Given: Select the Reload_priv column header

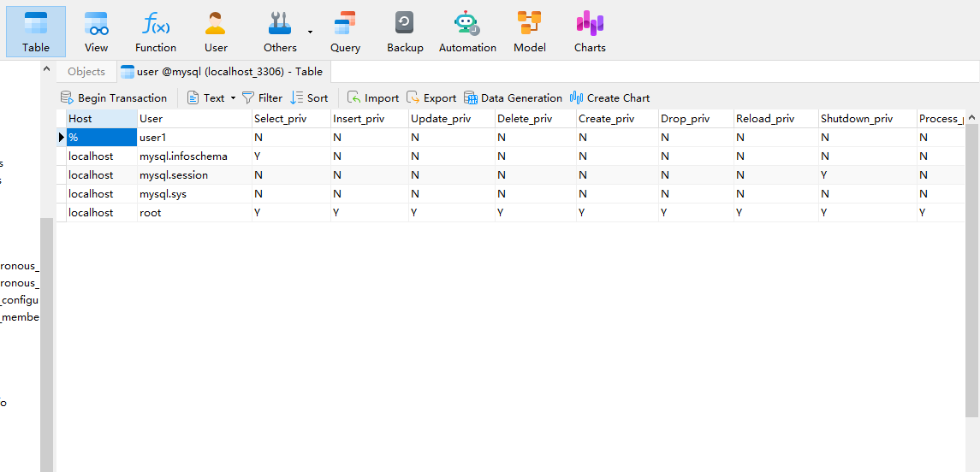Looking at the screenshot, I should 776,119.
